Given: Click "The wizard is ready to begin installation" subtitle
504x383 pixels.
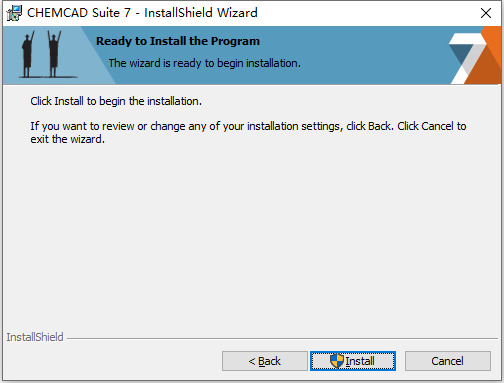Looking at the screenshot, I should 205,63.
